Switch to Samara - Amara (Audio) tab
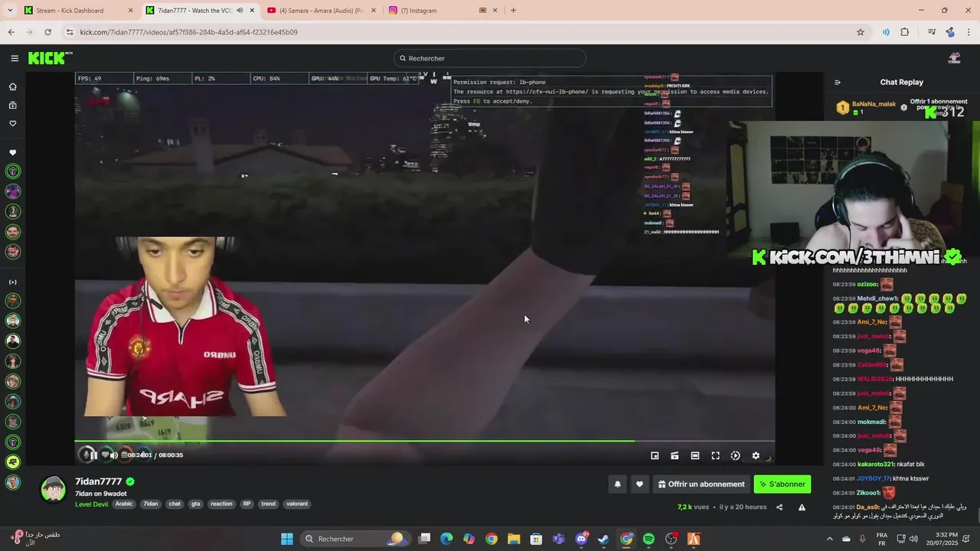The image size is (980, 551). pos(320,11)
